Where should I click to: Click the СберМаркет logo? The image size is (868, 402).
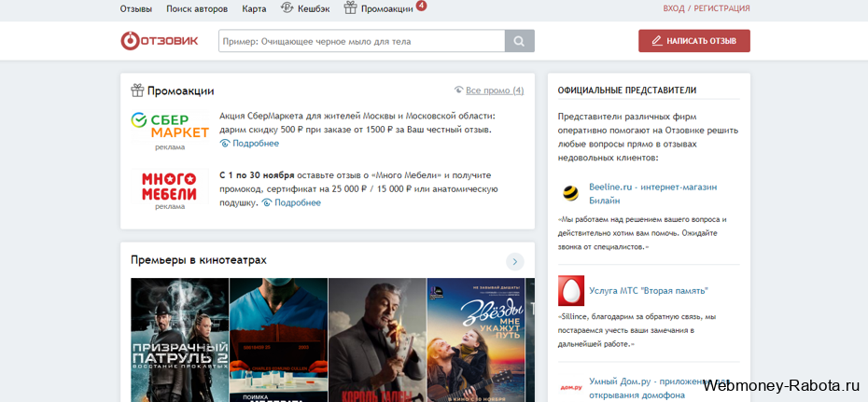[x=170, y=126]
